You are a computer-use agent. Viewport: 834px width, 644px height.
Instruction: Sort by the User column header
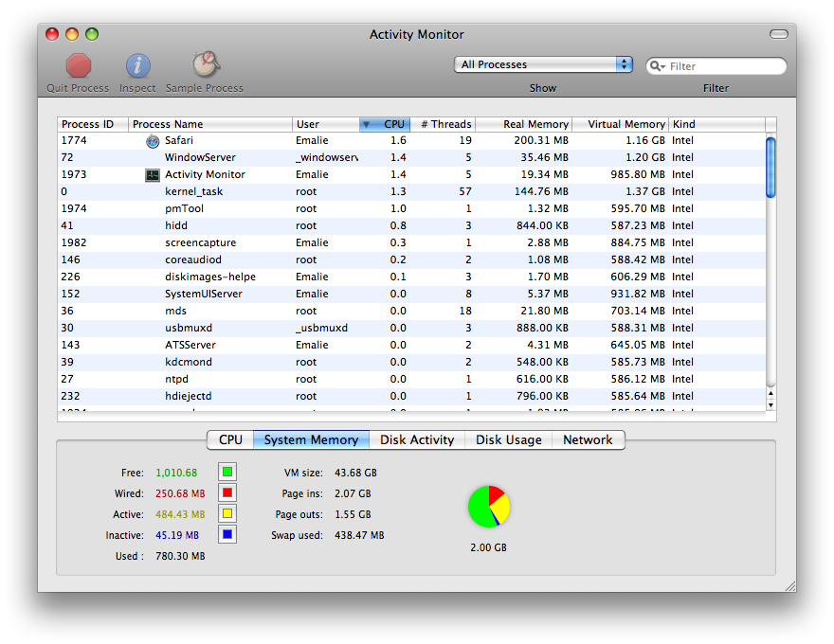pos(325,124)
